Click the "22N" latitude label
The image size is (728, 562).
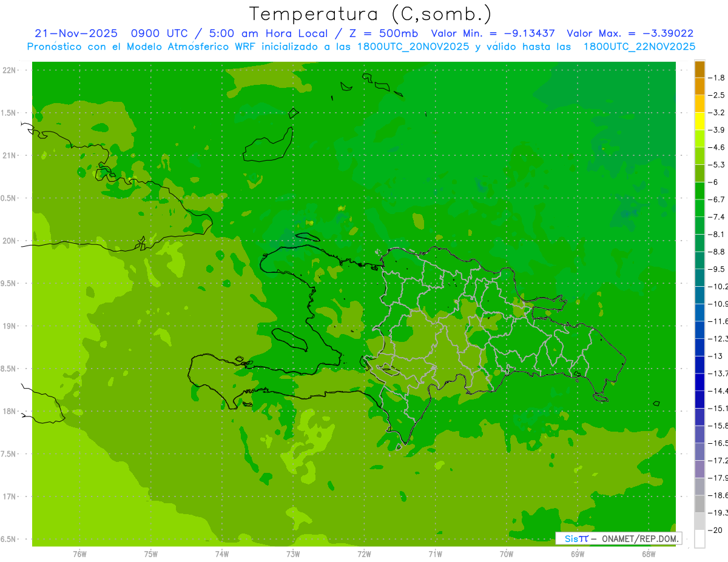coord(10,70)
